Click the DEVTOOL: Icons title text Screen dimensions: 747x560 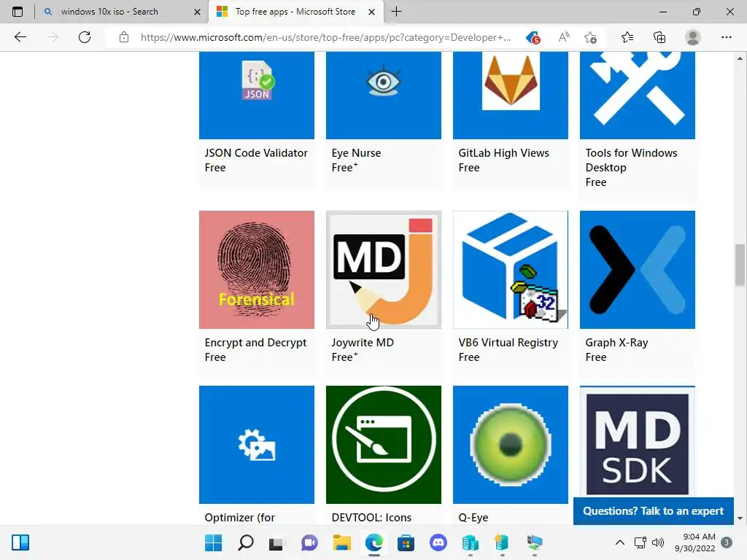point(371,517)
